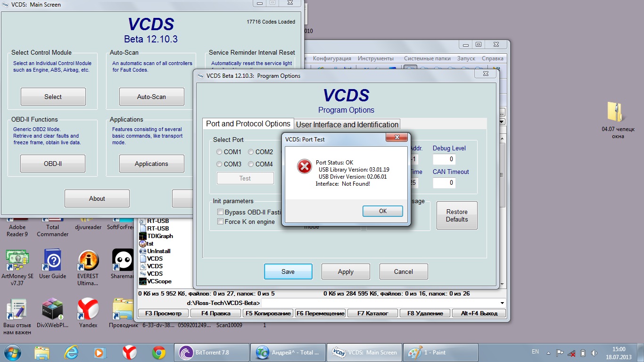
Task: Click OK in the Port Test dialog
Action: click(382, 211)
